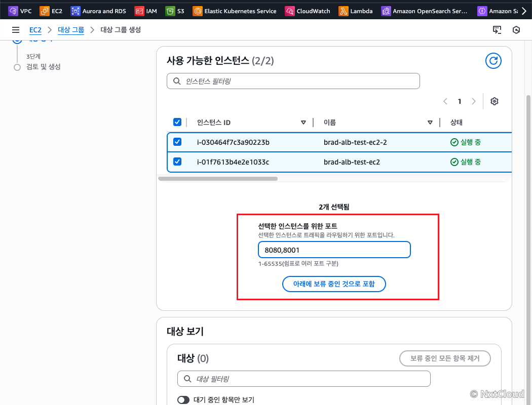
Task: Click 아래에 보류 중인 것으로 포함 button
Action: 334,284
